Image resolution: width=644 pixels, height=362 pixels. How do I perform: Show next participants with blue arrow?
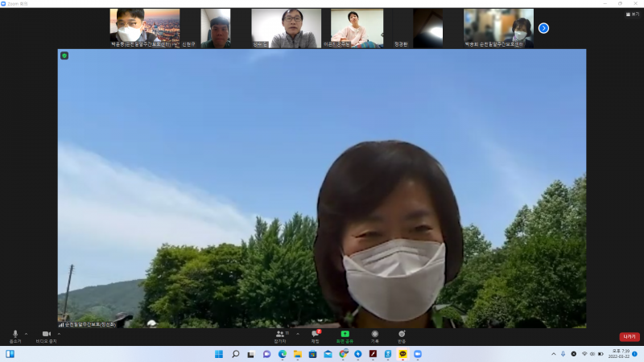pyautogui.click(x=543, y=28)
